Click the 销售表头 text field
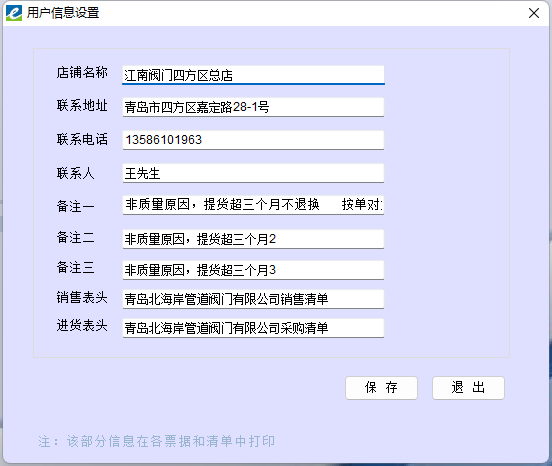This screenshot has height=466, width=552. tap(253, 299)
